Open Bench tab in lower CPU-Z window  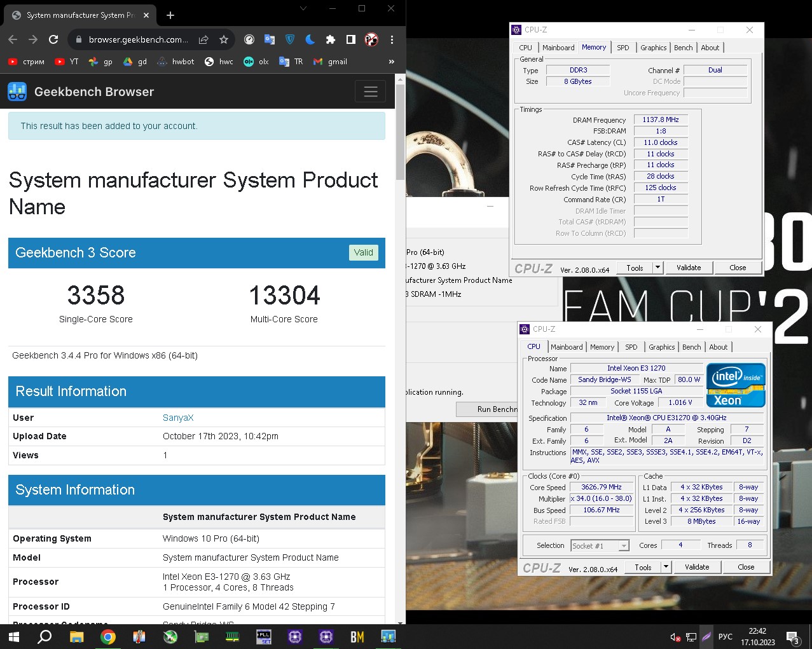(692, 347)
